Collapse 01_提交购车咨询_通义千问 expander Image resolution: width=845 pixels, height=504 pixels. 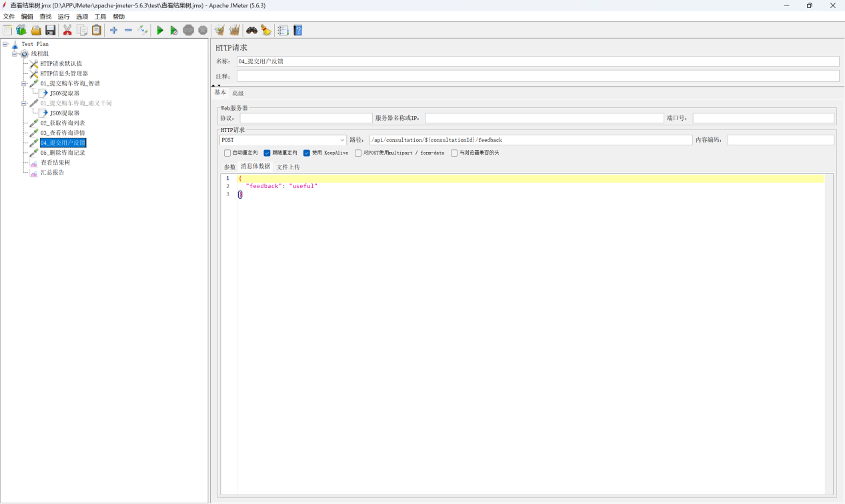click(x=24, y=103)
